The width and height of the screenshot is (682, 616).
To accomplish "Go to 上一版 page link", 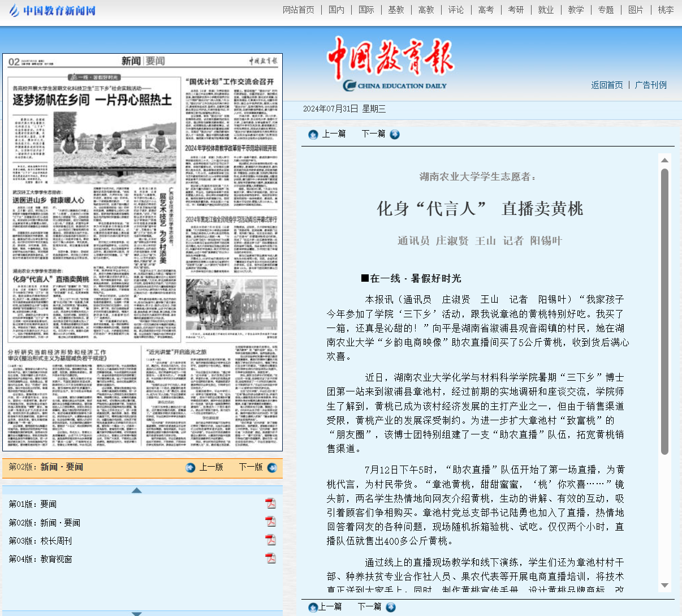I will 211,467.
